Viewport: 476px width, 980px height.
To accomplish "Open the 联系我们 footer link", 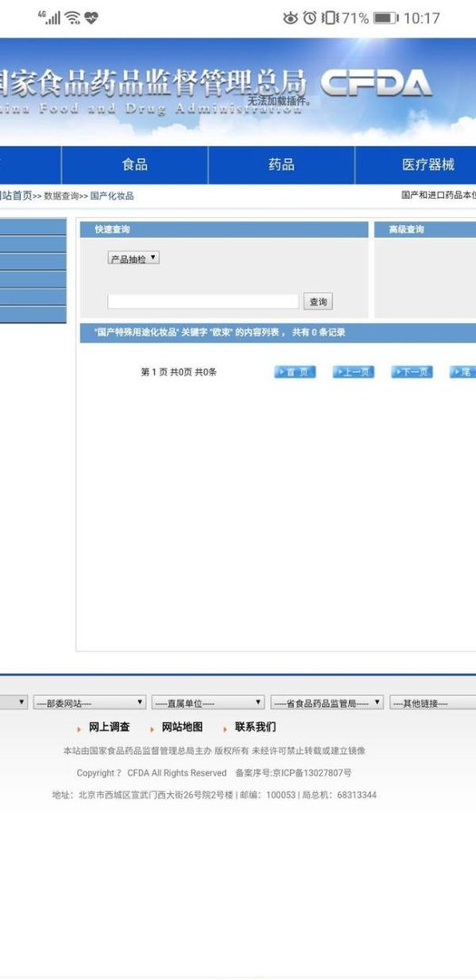I will [x=256, y=727].
